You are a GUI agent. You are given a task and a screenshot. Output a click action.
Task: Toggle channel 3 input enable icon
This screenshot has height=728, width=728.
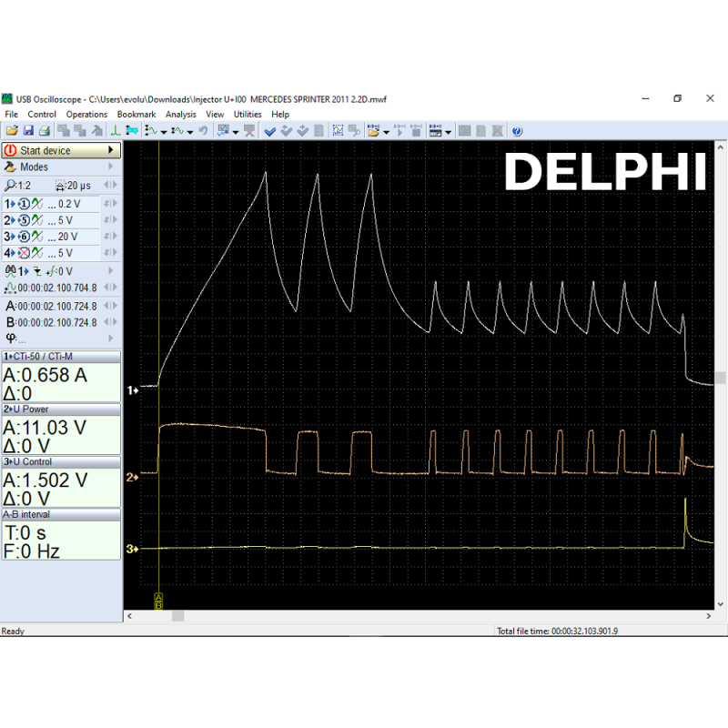click(25, 237)
